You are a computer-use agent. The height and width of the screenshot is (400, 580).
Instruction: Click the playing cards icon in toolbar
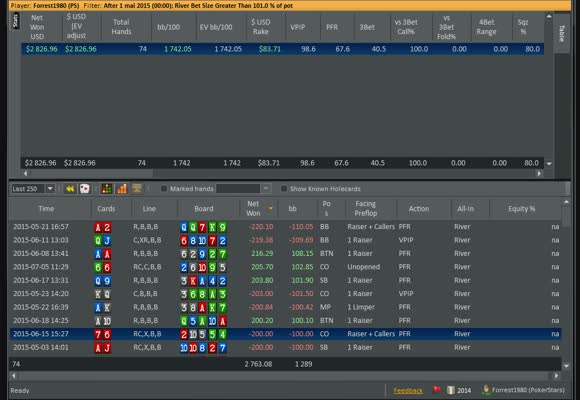(x=85, y=189)
